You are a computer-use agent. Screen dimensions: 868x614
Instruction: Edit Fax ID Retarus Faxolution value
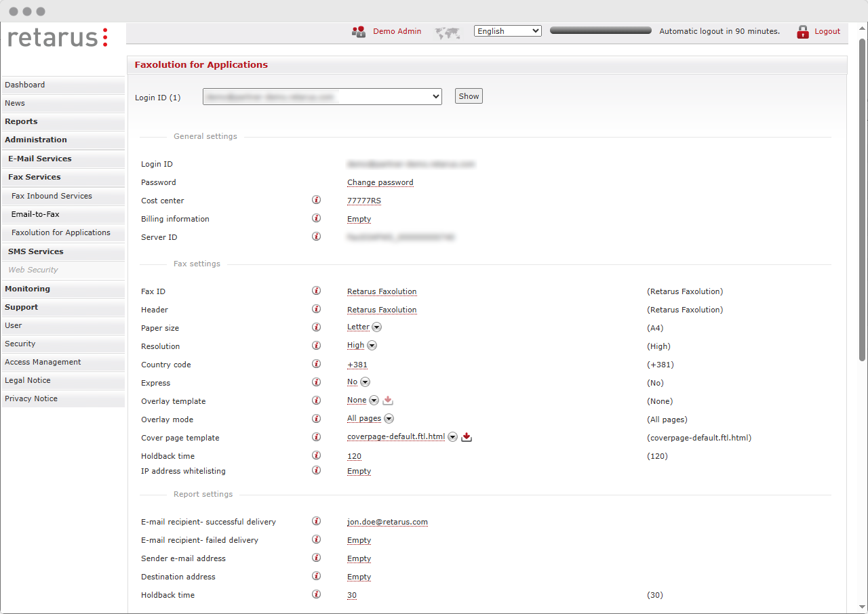tap(382, 291)
